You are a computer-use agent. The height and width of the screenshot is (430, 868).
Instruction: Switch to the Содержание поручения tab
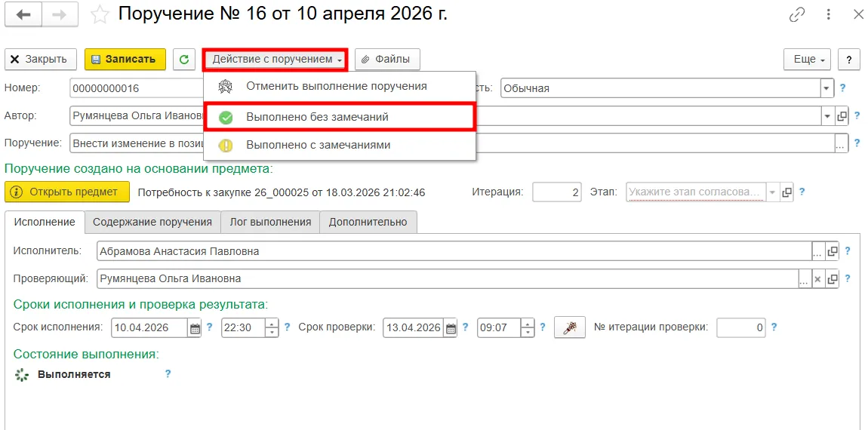click(152, 222)
